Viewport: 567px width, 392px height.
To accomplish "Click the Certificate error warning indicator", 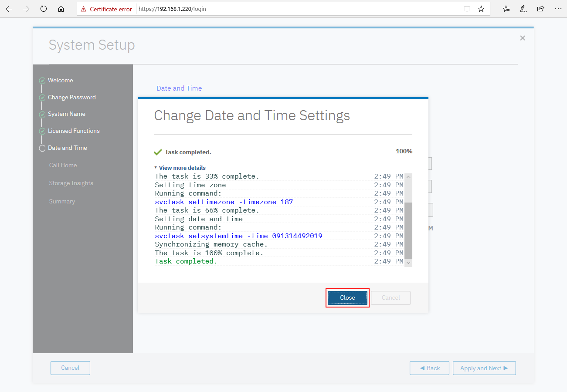I will tap(106, 9).
